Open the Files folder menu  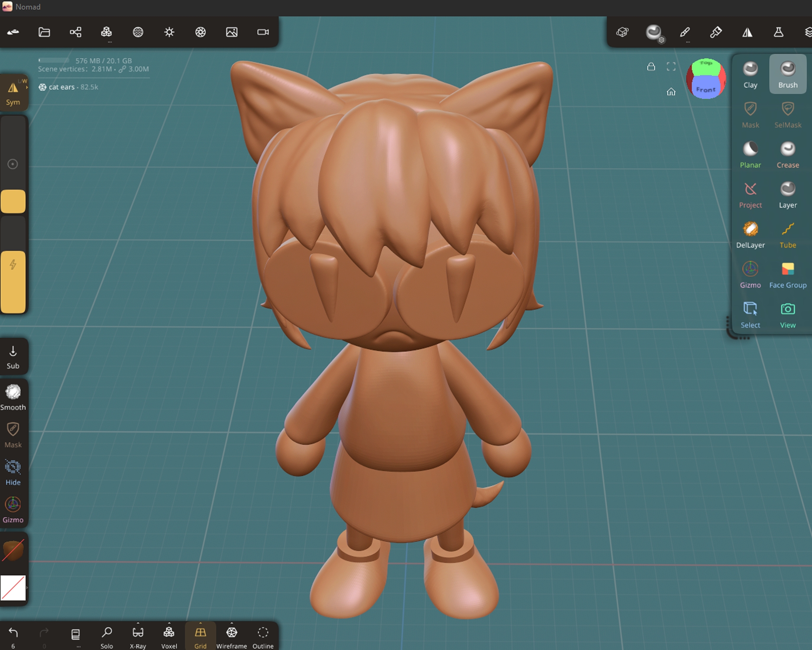pos(44,32)
